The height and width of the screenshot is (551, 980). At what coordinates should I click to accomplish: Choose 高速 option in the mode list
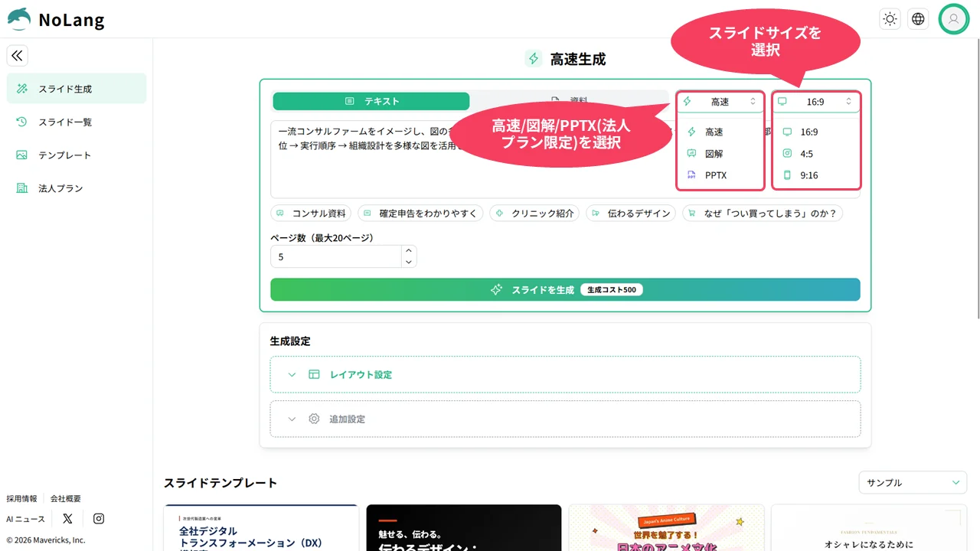pos(720,132)
